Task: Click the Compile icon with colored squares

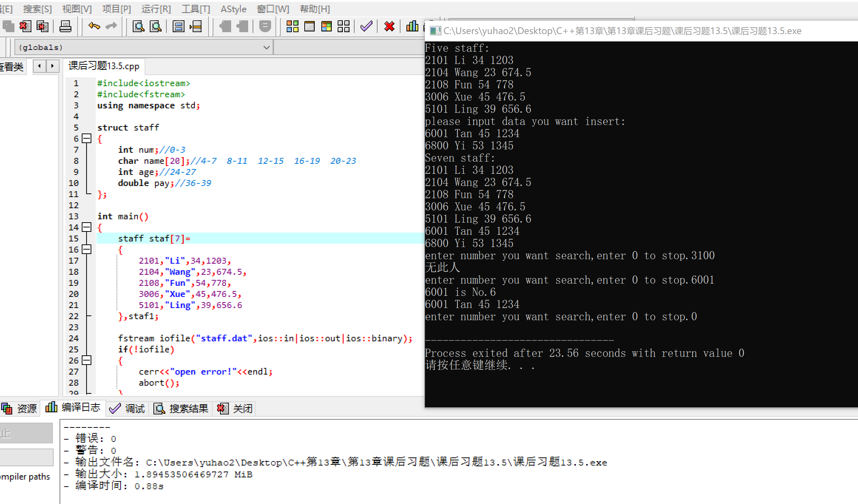Action: (x=292, y=26)
